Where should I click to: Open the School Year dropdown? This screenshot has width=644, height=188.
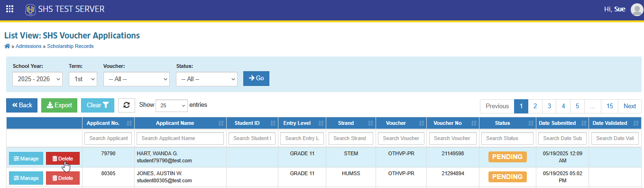pos(37,79)
